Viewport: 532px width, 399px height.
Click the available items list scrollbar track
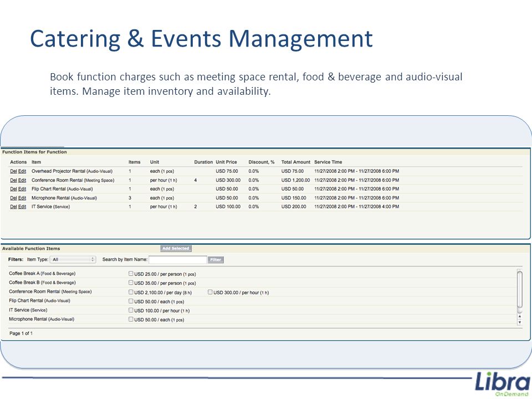click(x=519, y=291)
